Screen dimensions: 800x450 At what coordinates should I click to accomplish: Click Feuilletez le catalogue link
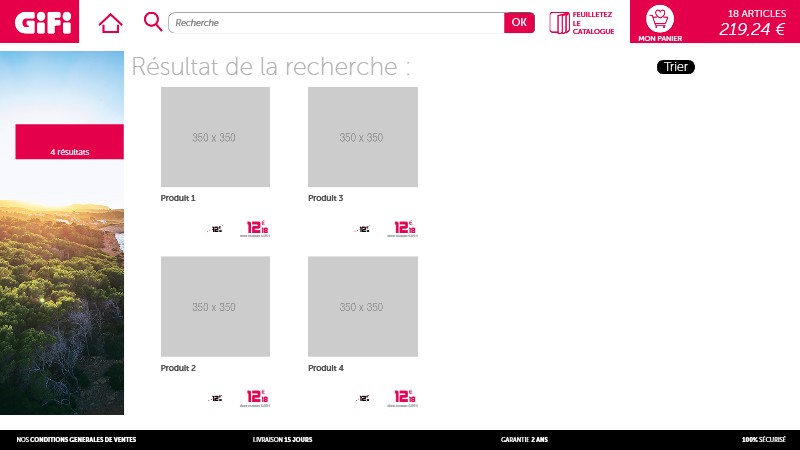pyautogui.click(x=593, y=22)
